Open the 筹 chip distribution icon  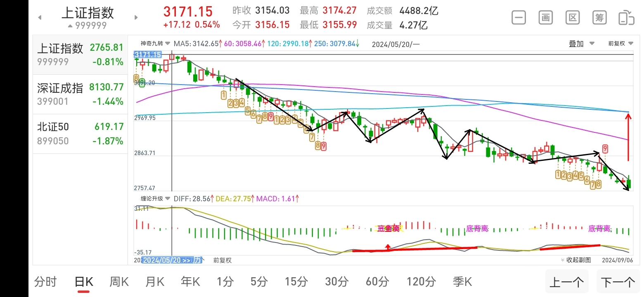599,18
